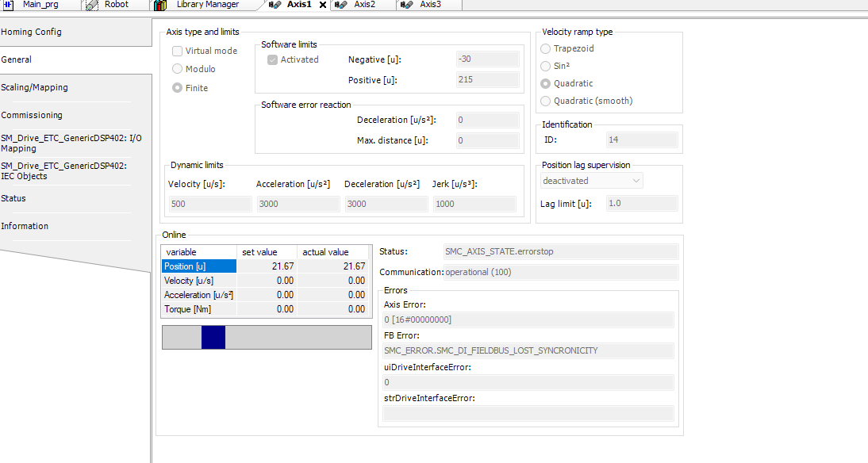Close the Axis1 tab
Image resolution: width=868 pixels, height=463 pixels.
pyautogui.click(x=323, y=5)
